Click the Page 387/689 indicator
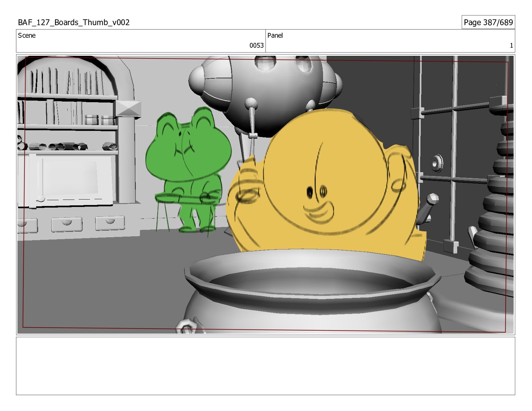Image resolution: width=532 pixels, height=411 pixels. click(x=488, y=22)
